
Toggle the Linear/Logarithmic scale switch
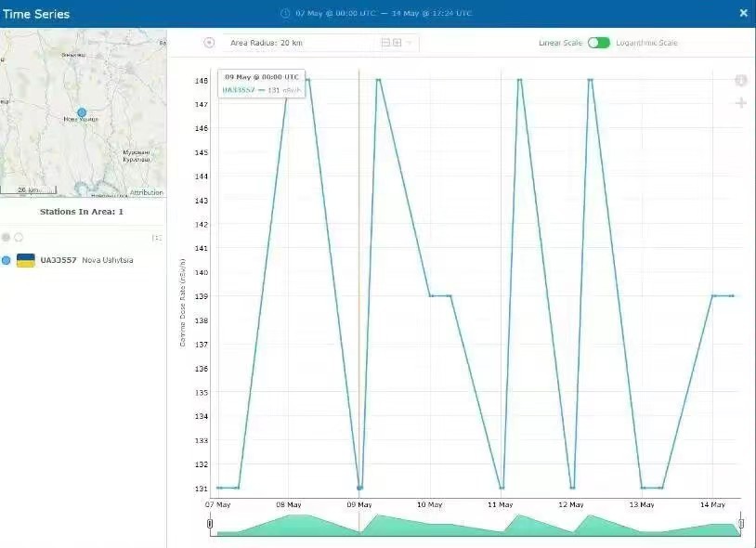pos(599,43)
